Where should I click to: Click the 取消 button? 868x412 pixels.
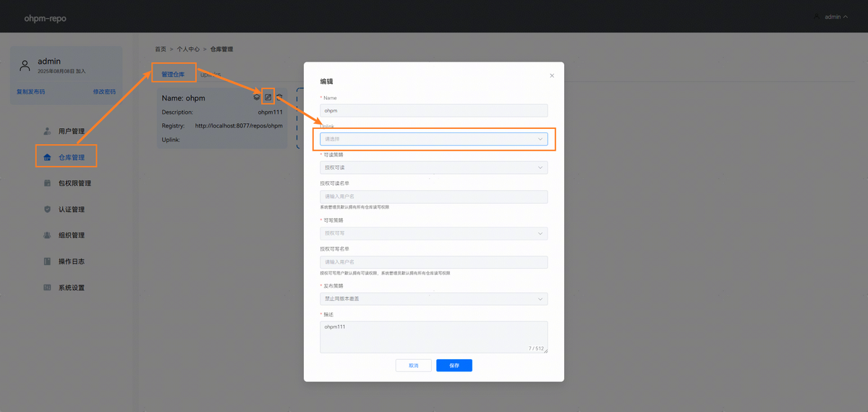413,366
